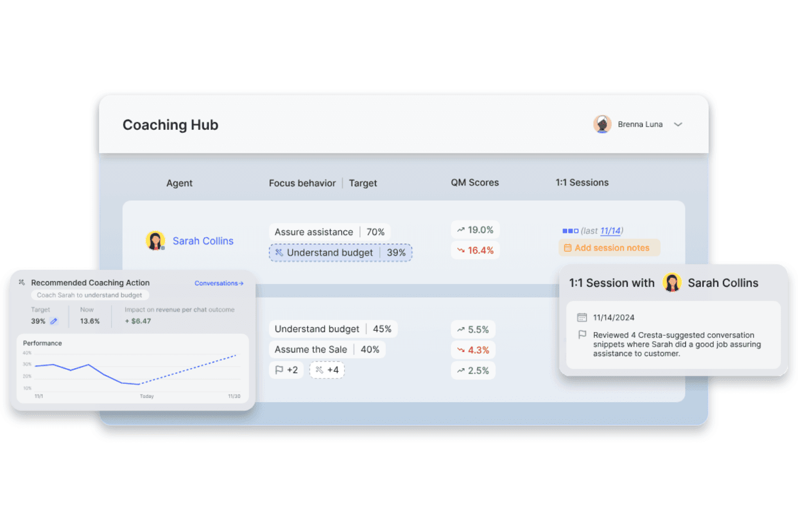Open the 5.5% QM score chip
The width and height of the screenshot is (798, 532).
[x=473, y=329]
